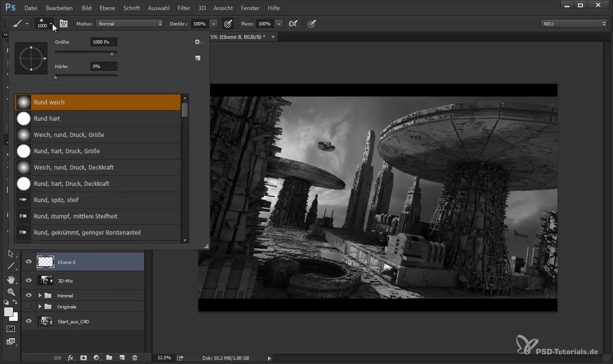The height and width of the screenshot is (364, 613).
Task: Select the Hand tool
Action: click(11, 279)
